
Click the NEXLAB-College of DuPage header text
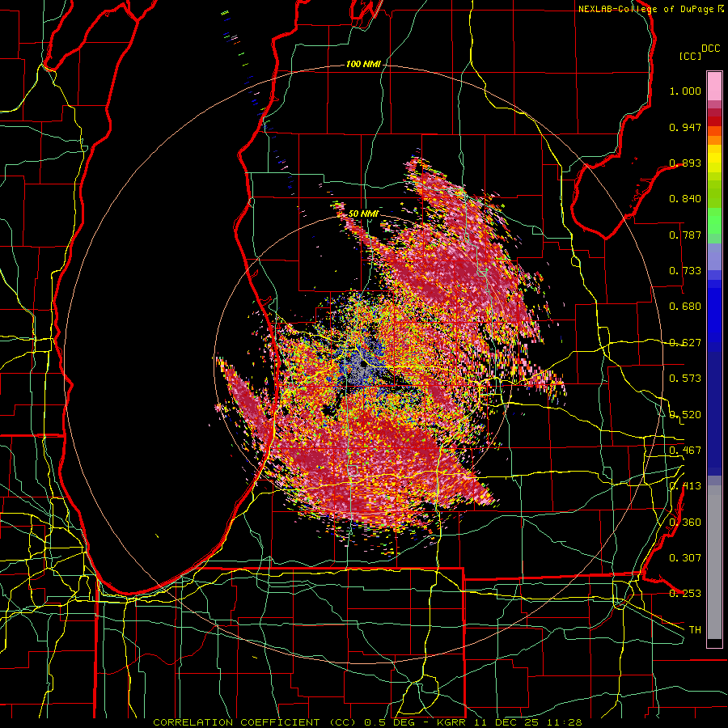pos(646,9)
